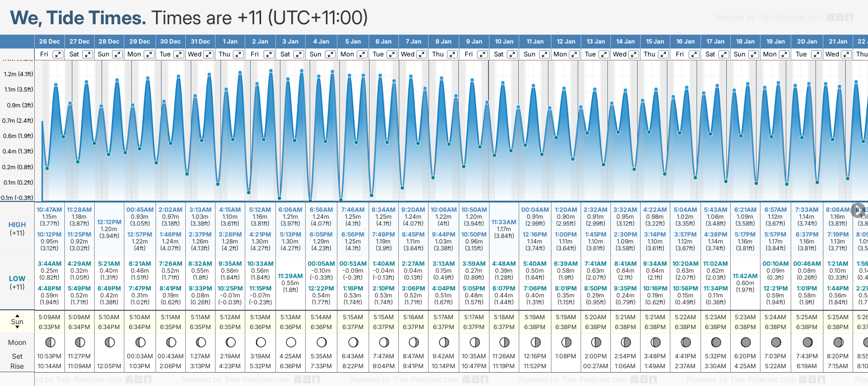Click the up arrow above the Sun label

(x=17, y=315)
